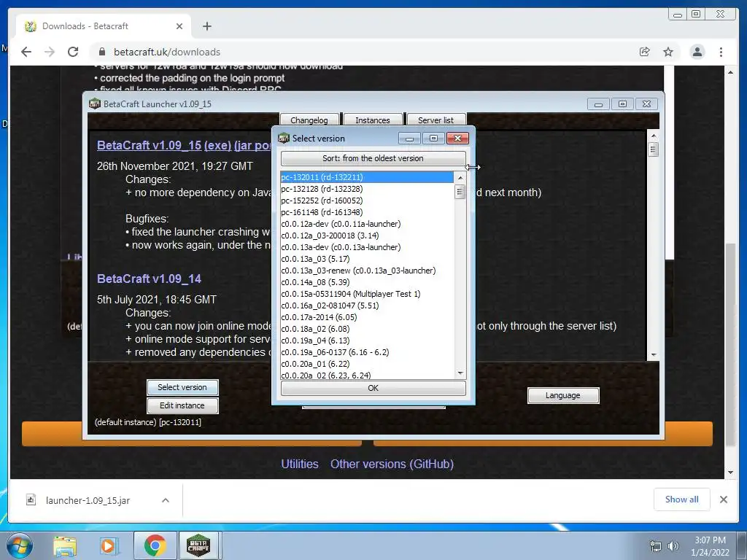Click Chrome back arrow button
This screenshot has height=560, width=747.
[x=26, y=52]
